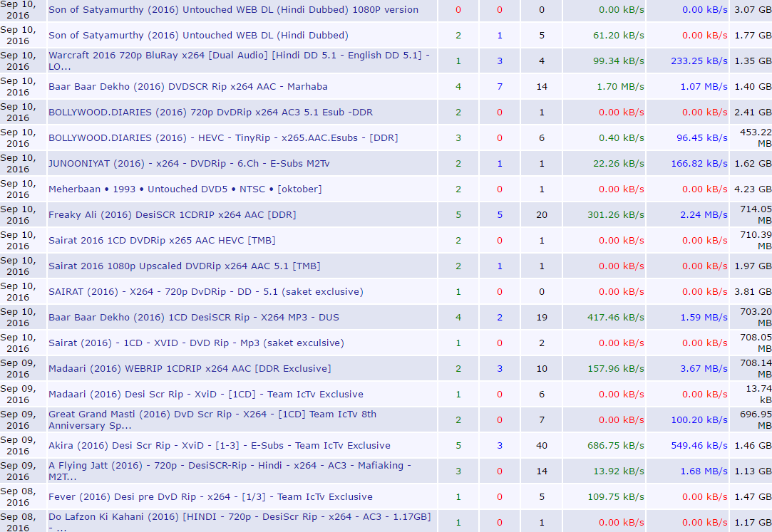Open Son of Satyamurthy Untouched WEB DL (Hindi Dubbed) link
Viewport: 772px width, 532px height.
pos(198,36)
